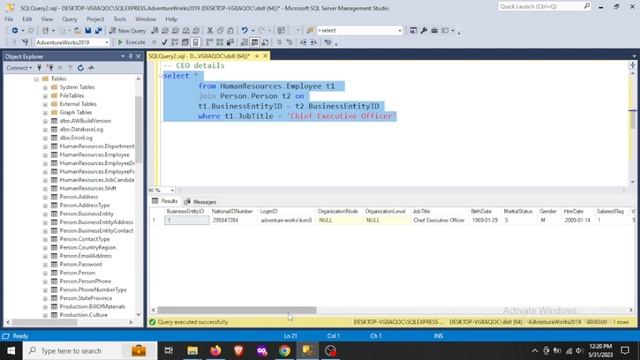Image resolution: width=640 pixels, height=360 pixels.
Task: Click the Undo arrow icon
Action: click(x=244, y=31)
